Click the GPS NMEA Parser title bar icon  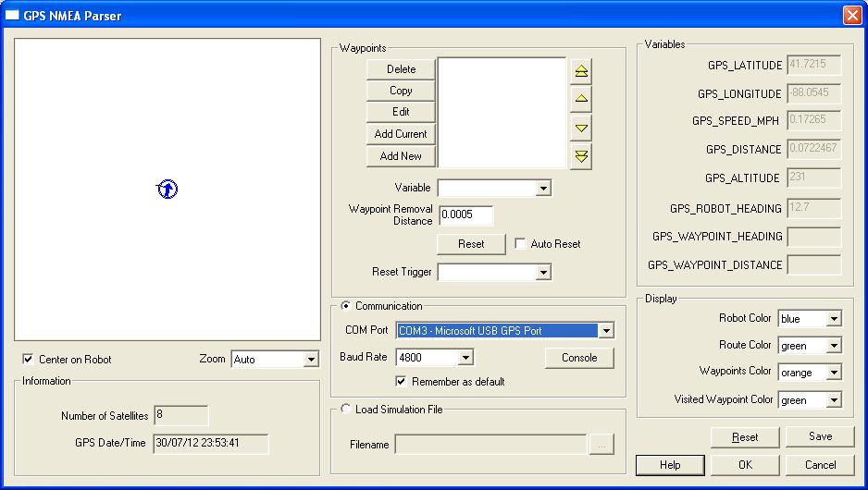pos(13,15)
